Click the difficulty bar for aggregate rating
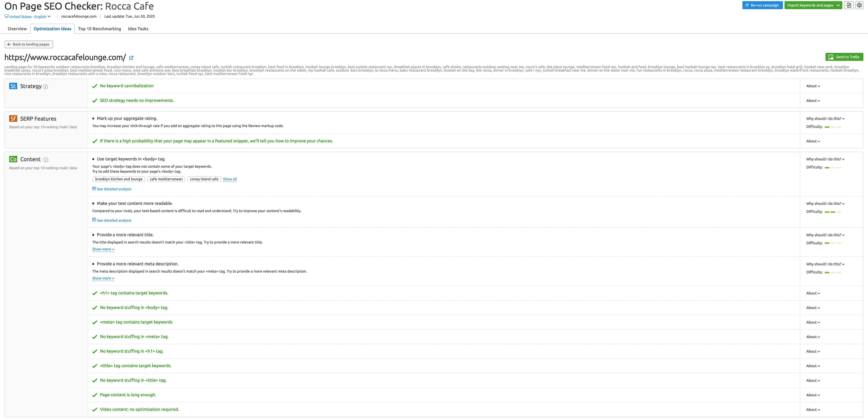This screenshot has width=868, height=420. coord(833,127)
